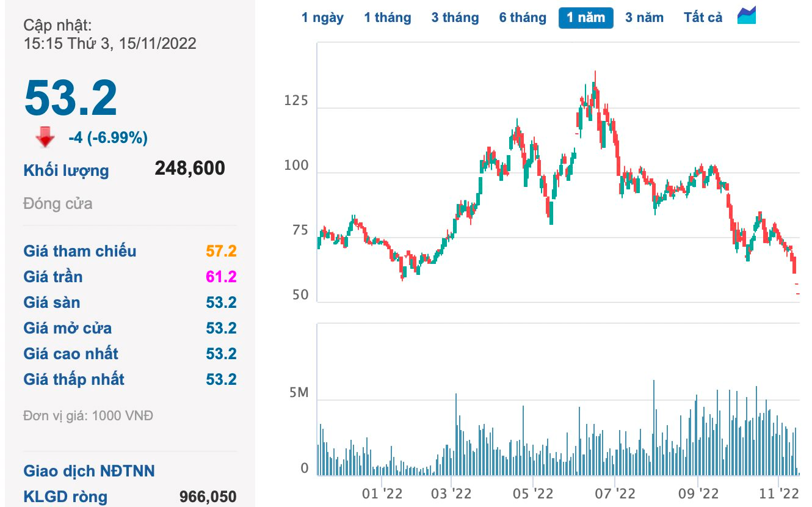
Task: Click the 09 '22 x-axis marker
Action: coord(699,492)
